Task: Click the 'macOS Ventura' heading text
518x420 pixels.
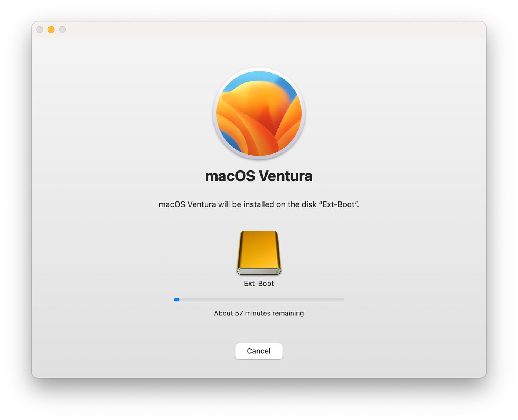Action: (259, 176)
